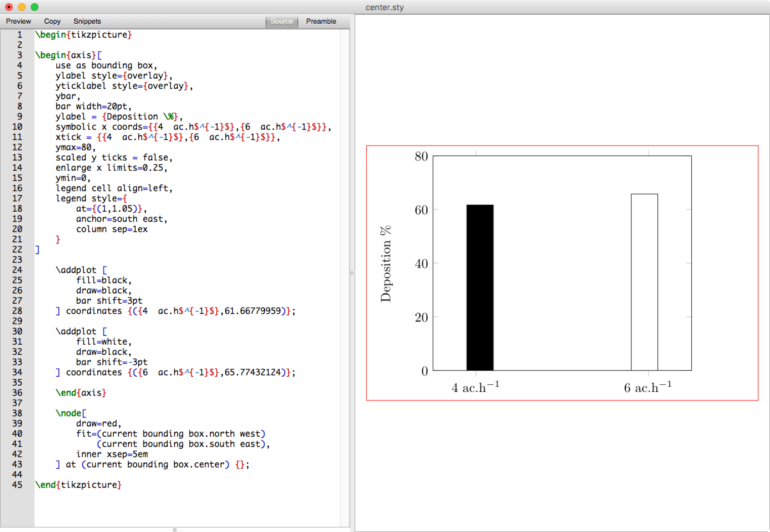Click the Preview menu item

[18, 21]
